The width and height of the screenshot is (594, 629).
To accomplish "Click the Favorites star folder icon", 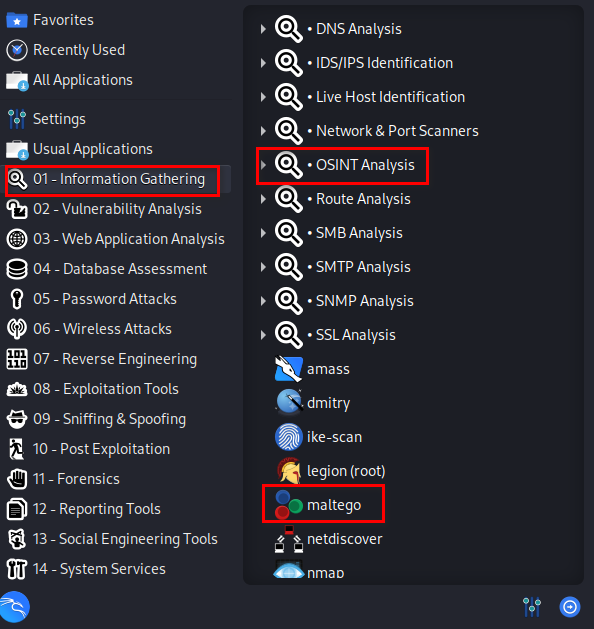I will [17, 20].
